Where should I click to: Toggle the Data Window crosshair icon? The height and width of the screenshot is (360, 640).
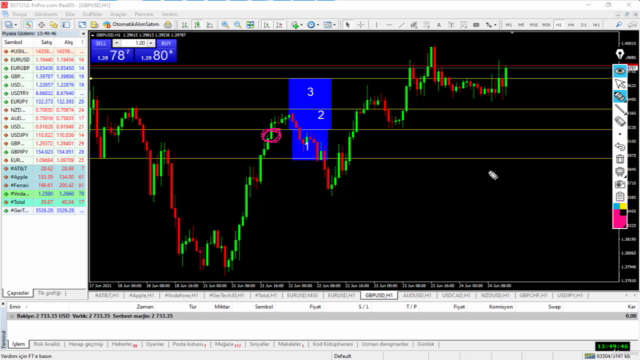[x=41, y=25]
